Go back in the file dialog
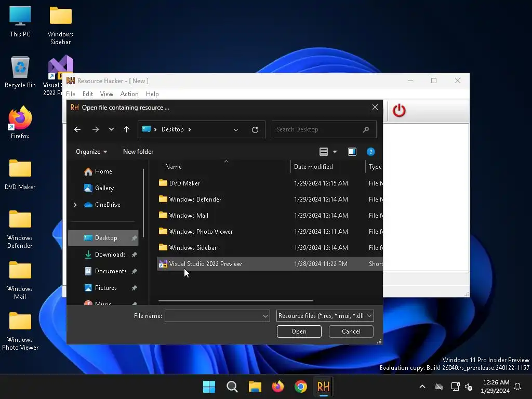This screenshot has height=399, width=532. [x=77, y=129]
